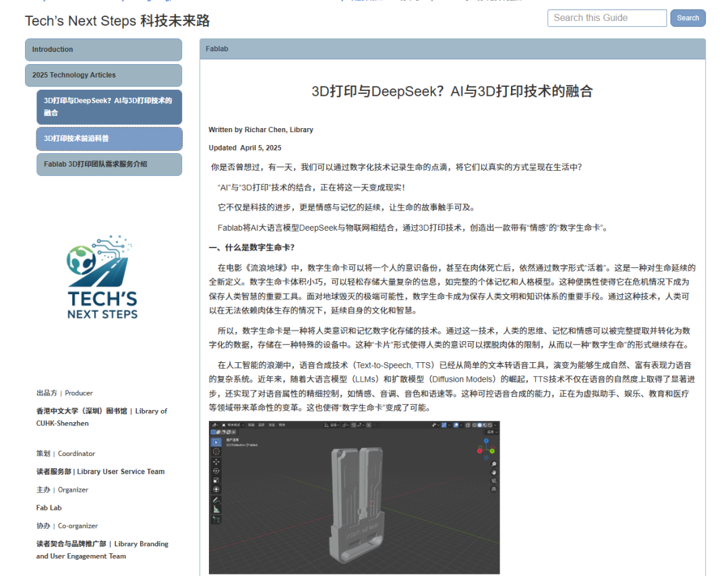Click the Search this Guide input field
728x576 pixels.
[x=607, y=18]
